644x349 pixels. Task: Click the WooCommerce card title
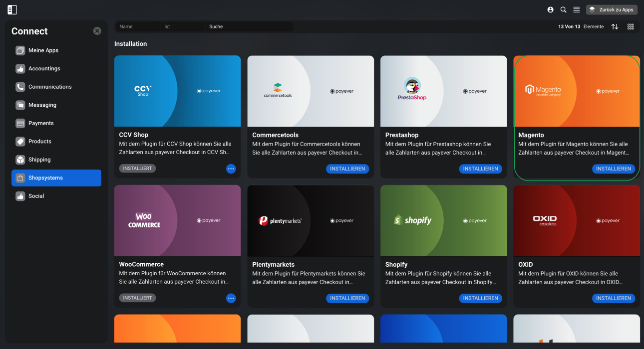coord(141,264)
